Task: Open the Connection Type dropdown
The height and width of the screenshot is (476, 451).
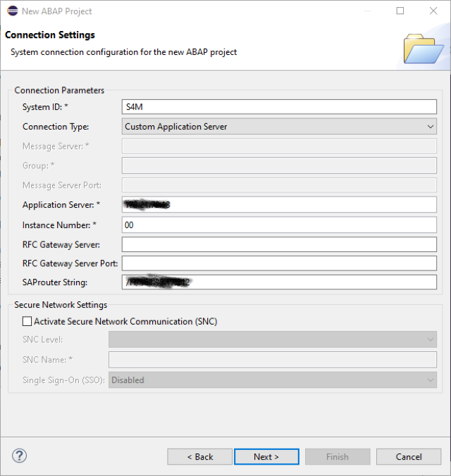Action: pyautogui.click(x=279, y=126)
